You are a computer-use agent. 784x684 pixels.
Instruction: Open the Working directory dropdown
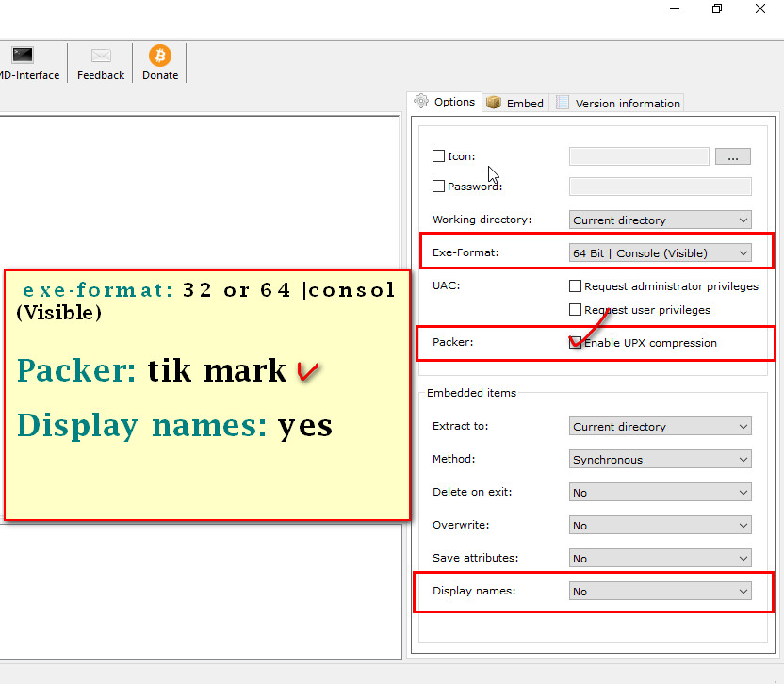point(660,220)
